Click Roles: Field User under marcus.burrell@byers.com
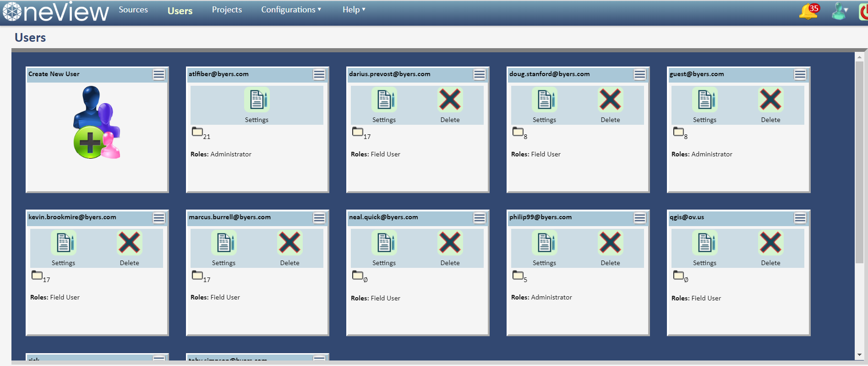Viewport: 868px width, 366px height. tap(215, 297)
